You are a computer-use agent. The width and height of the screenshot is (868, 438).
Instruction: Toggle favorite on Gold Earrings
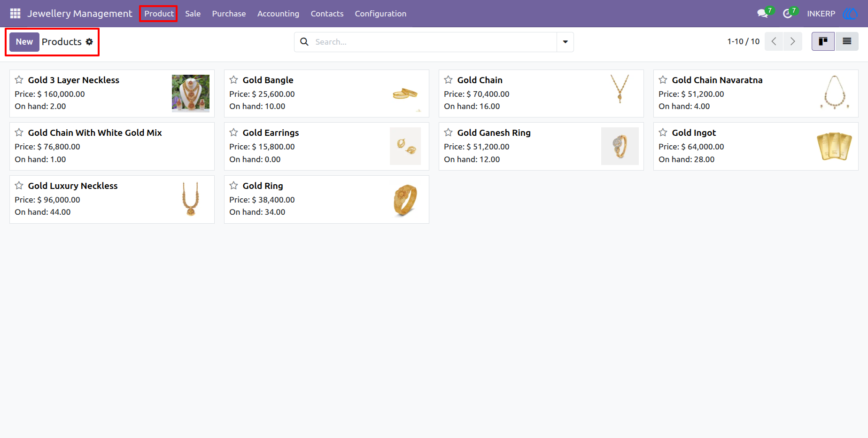tap(233, 133)
